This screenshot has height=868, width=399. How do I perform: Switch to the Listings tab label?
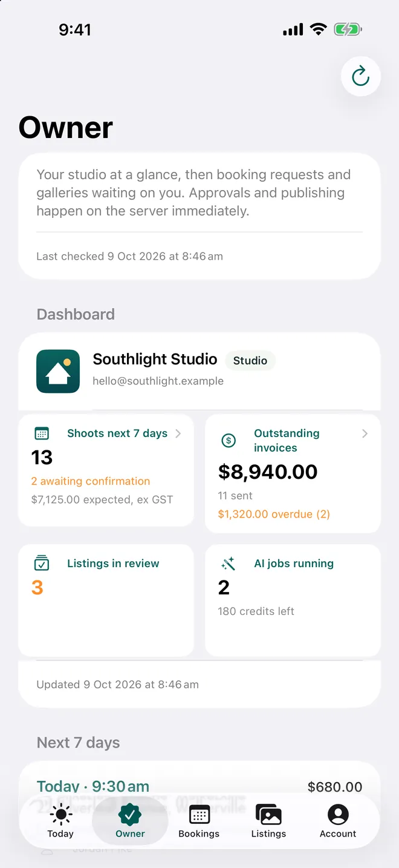(x=268, y=833)
